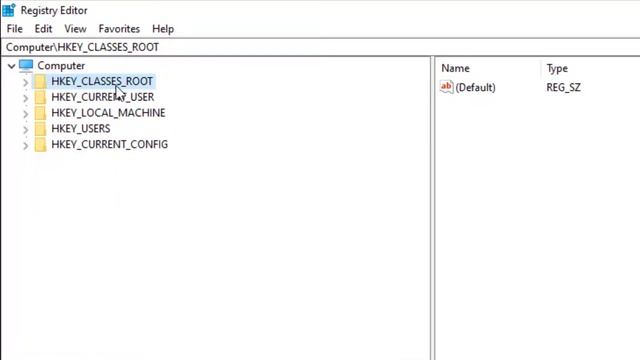The image size is (640, 360).
Task: Click the HKEY_LOCAL_MACHINE folder icon
Action: click(x=40, y=113)
